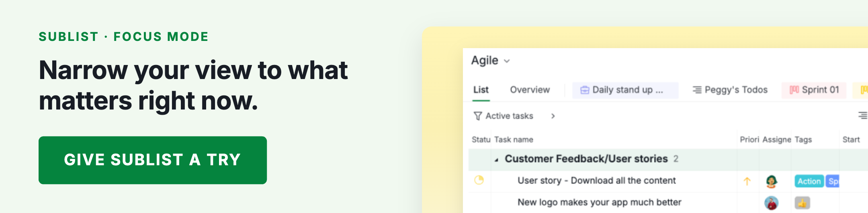Image resolution: width=868 pixels, height=213 pixels.
Task: Click the briefcase icon on the Daily stand up tab
Action: pos(585,90)
